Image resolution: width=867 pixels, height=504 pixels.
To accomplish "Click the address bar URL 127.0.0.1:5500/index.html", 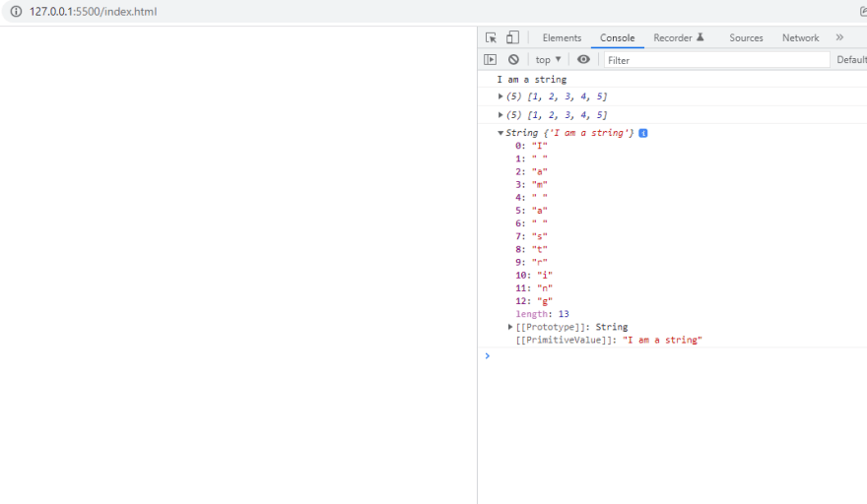I will point(93,12).
